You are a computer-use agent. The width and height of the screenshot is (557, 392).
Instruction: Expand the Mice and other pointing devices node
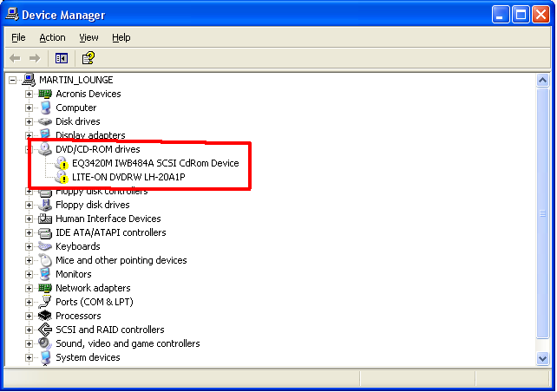[x=29, y=261]
